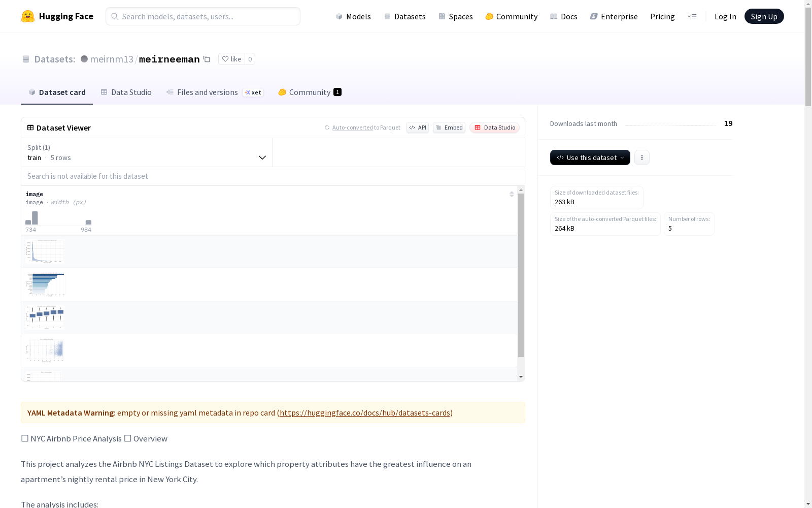
Task: Open Enterprise in top navigation
Action: click(614, 16)
